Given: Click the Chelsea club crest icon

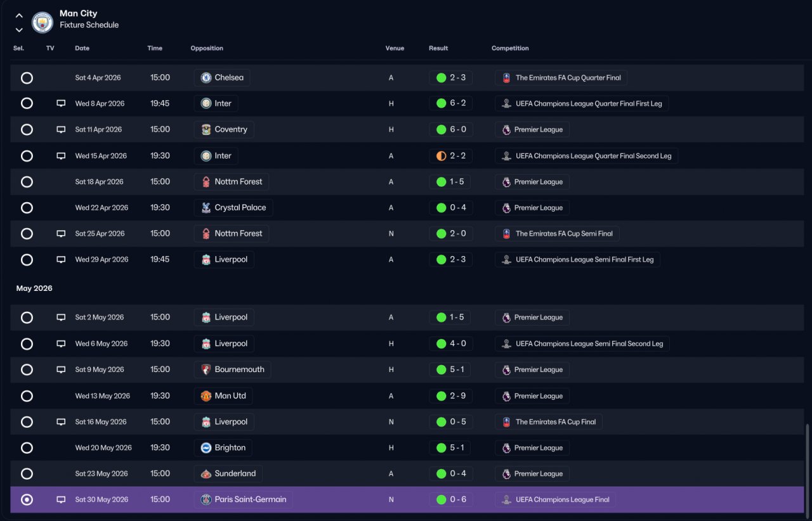Looking at the screenshot, I should click(206, 77).
